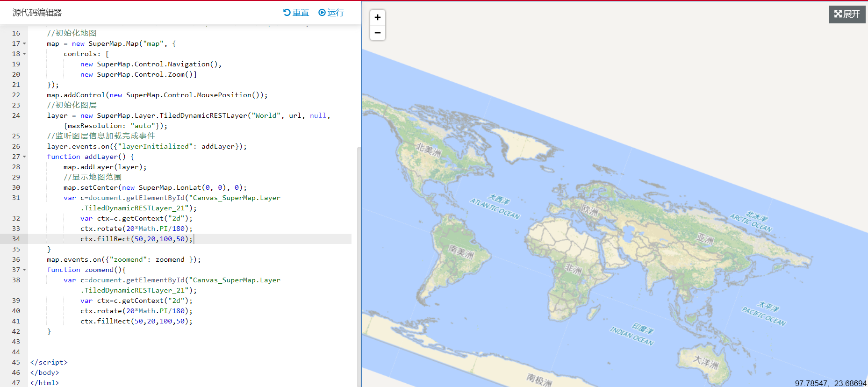
Task: Click the </body> tag on line 46
Action: (45, 373)
